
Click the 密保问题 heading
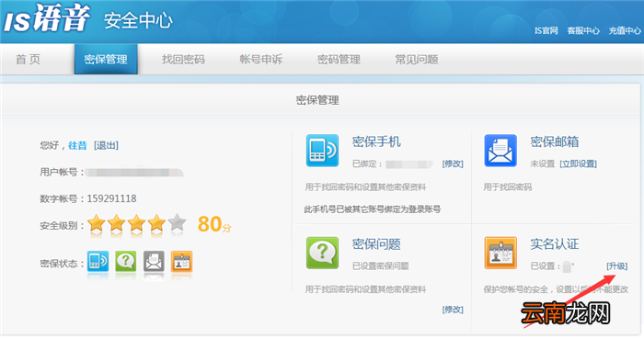click(x=376, y=244)
